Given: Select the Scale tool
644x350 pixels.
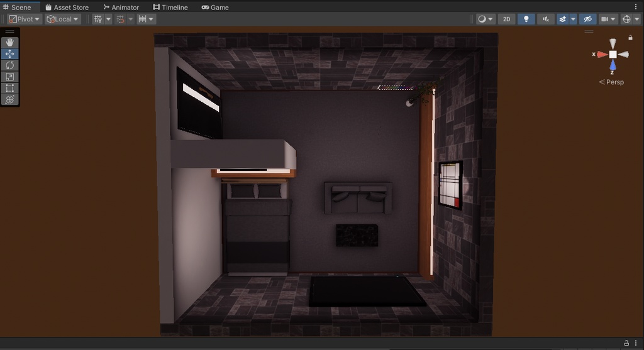Looking at the screenshot, I should pyautogui.click(x=10, y=77).
